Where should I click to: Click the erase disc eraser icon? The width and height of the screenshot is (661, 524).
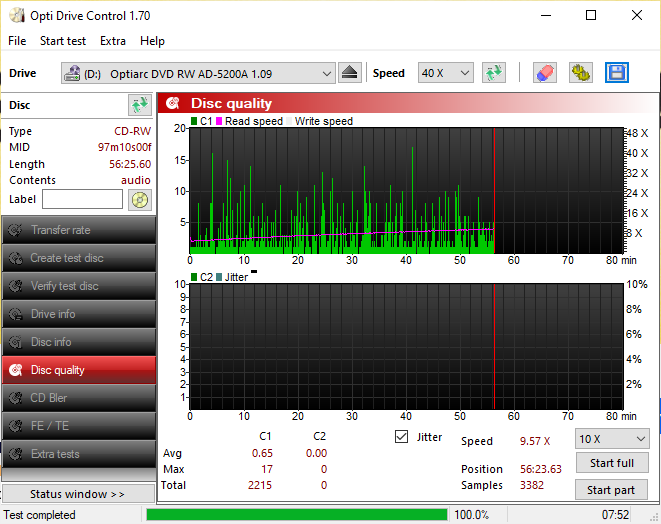[545, 73]
